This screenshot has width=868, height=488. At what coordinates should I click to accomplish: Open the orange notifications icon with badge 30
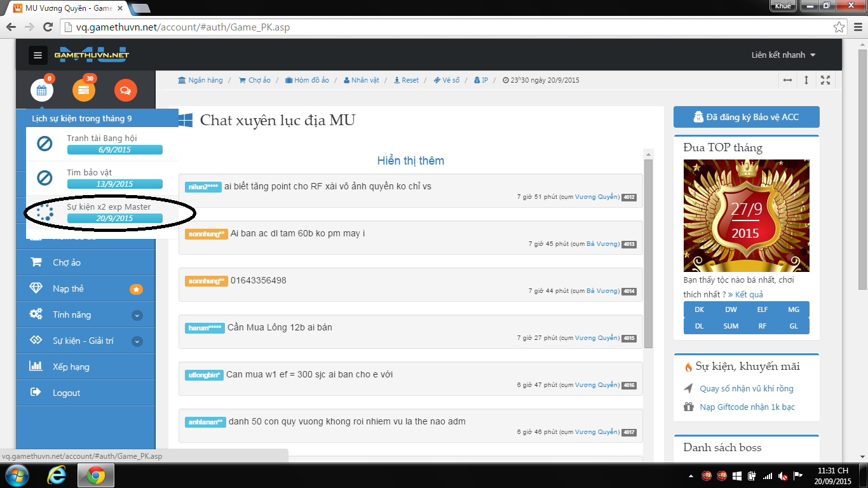(x=83, y=90)
